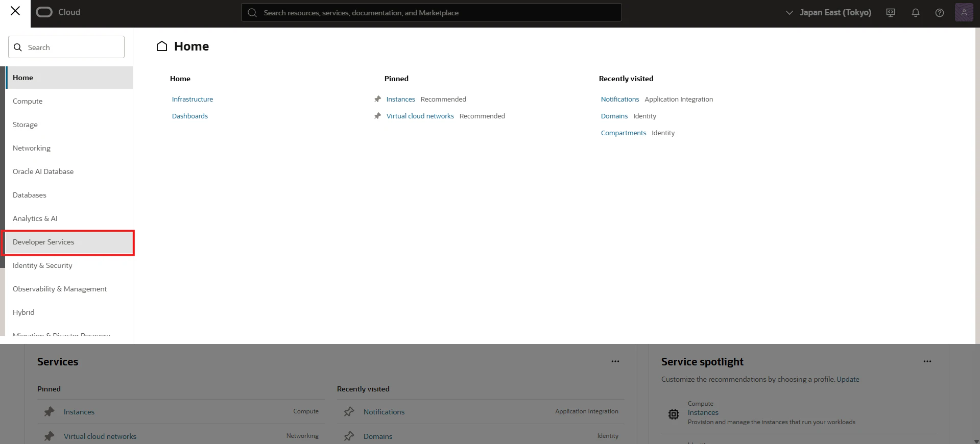Viewport: 980px width, 444px height.
Task: Focus the top resources and services search bar
Action: point(432,13)
